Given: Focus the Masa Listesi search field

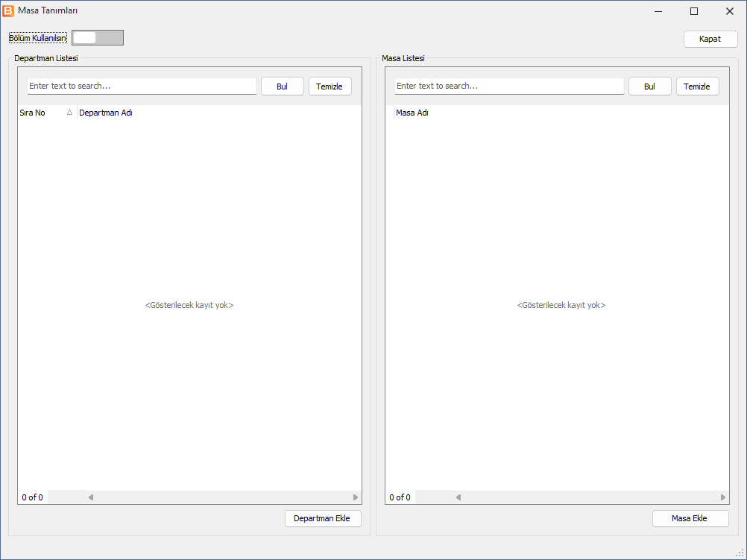Looking at the screenshot, I should [x=509, y=86].
